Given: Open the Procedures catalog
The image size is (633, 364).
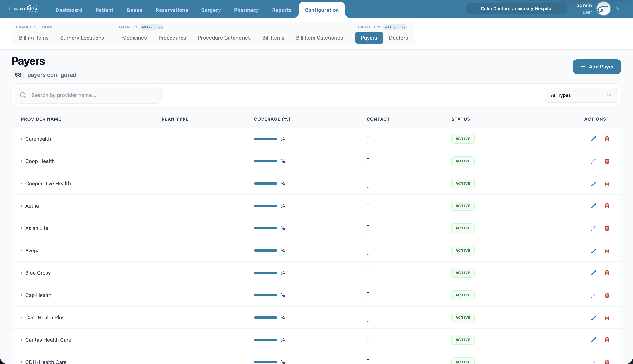Looking at the screenshot, I should [x=172, y=38].
